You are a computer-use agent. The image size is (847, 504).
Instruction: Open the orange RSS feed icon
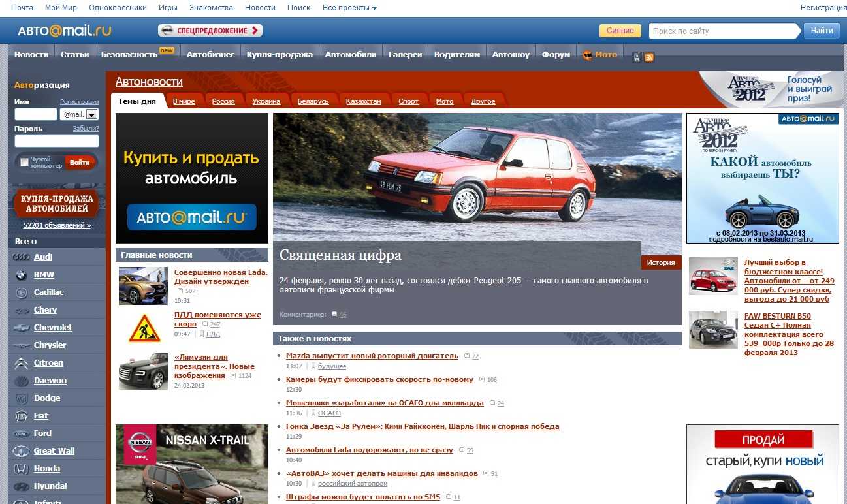pos(649,57)
